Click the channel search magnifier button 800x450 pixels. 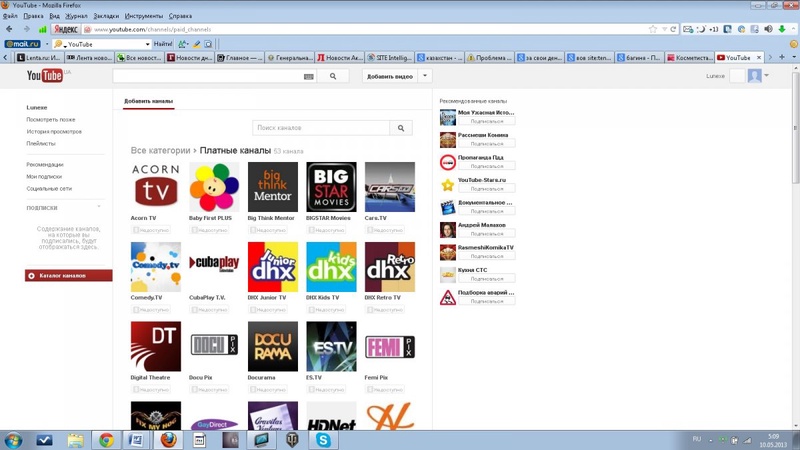click(401, 128)
